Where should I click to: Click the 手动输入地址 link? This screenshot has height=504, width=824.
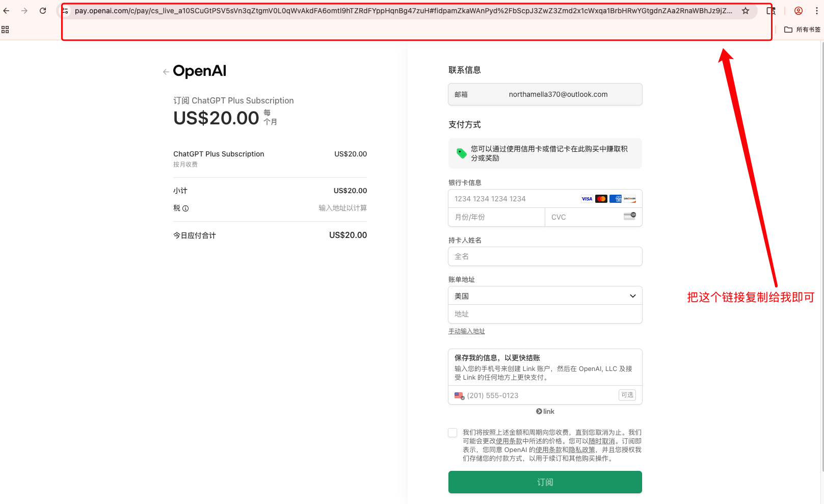pyautogui.click(x=467, y=331)
